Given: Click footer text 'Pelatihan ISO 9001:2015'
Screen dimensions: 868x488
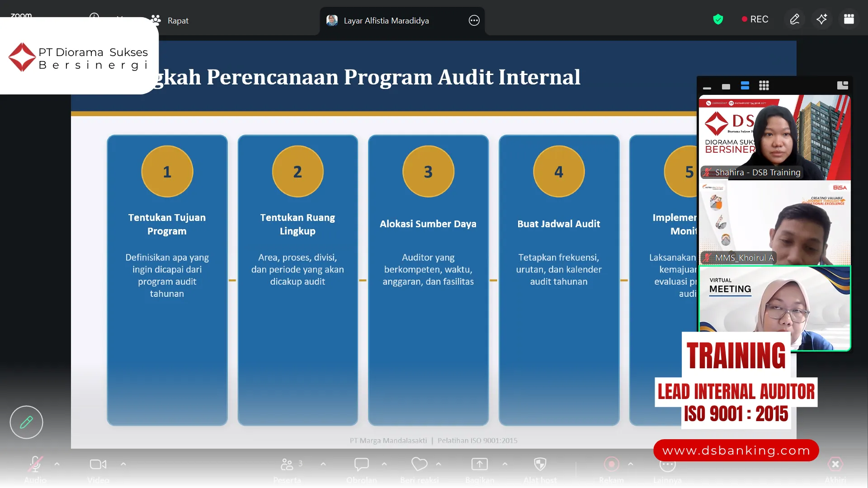Looking at the screenshot, I should (x=477, y=441).
